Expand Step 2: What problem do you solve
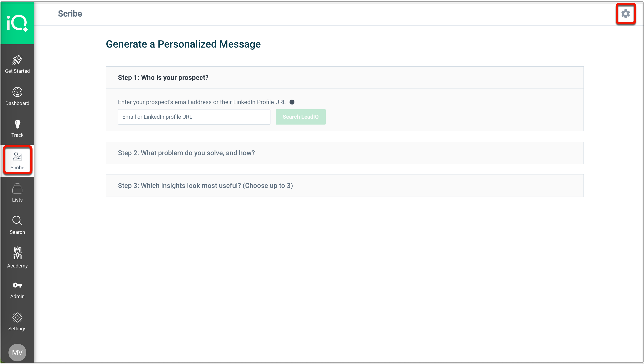Screen dimensions: 644x364 [x=345, y=153]
